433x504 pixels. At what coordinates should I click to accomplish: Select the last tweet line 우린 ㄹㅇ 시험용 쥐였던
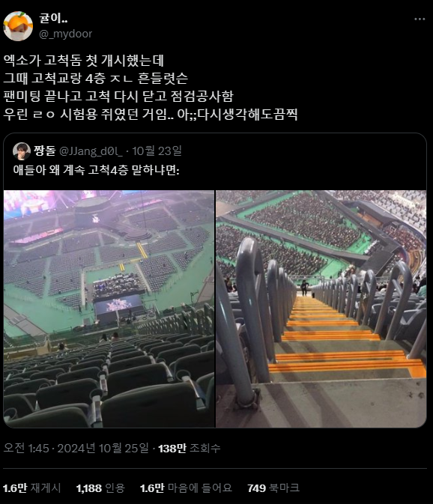(151, 115)
